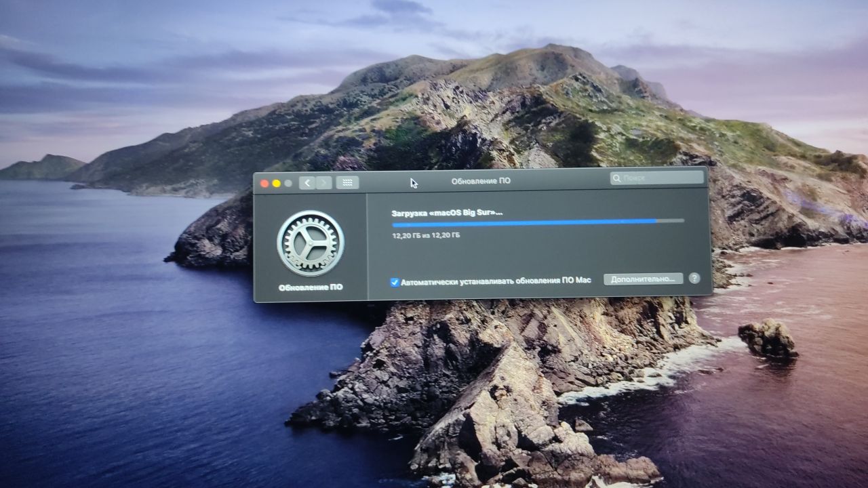Click the forward navigation arrow
The width and height of the screenshot is (868, 488).
coord(324,182)
